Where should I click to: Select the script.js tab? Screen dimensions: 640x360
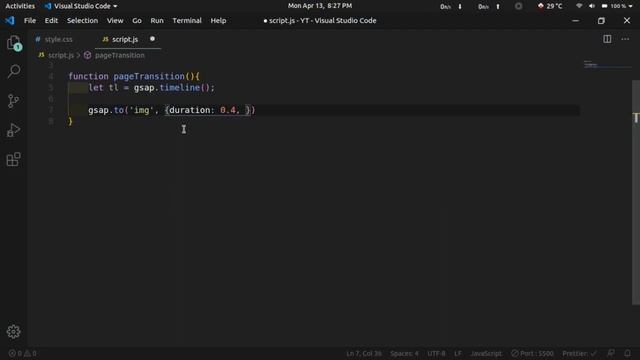point(125,39)
